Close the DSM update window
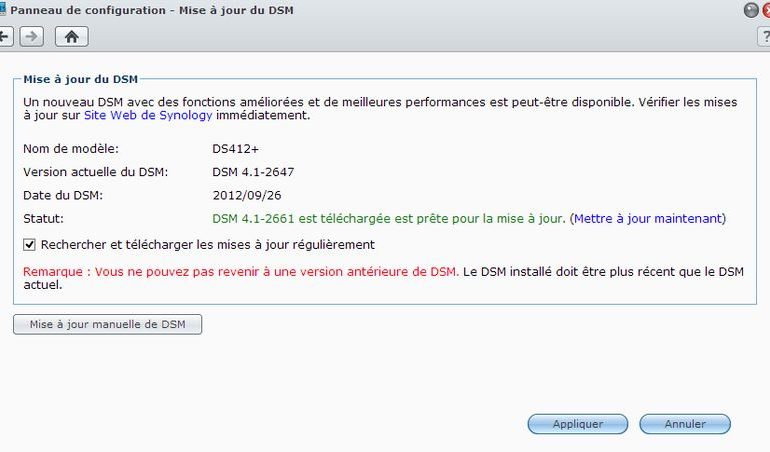770x452 pixels. coord(766,10)
